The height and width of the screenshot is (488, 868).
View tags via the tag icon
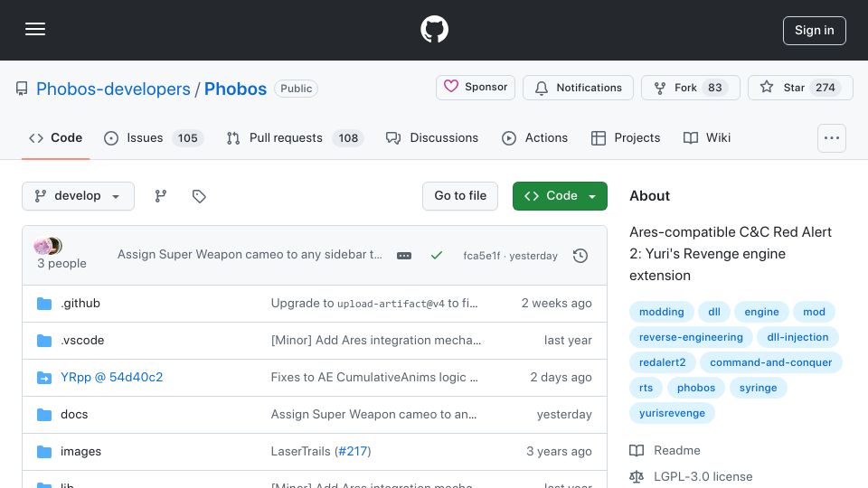tap(199, 196)
